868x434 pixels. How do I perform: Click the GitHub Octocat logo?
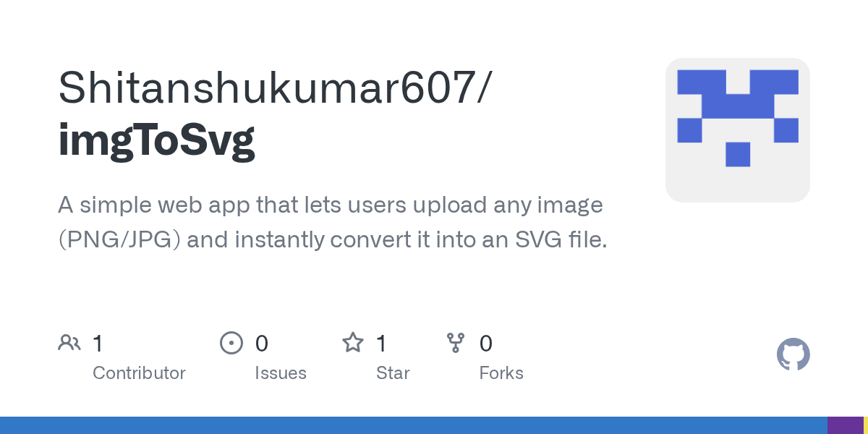[793, 354]
